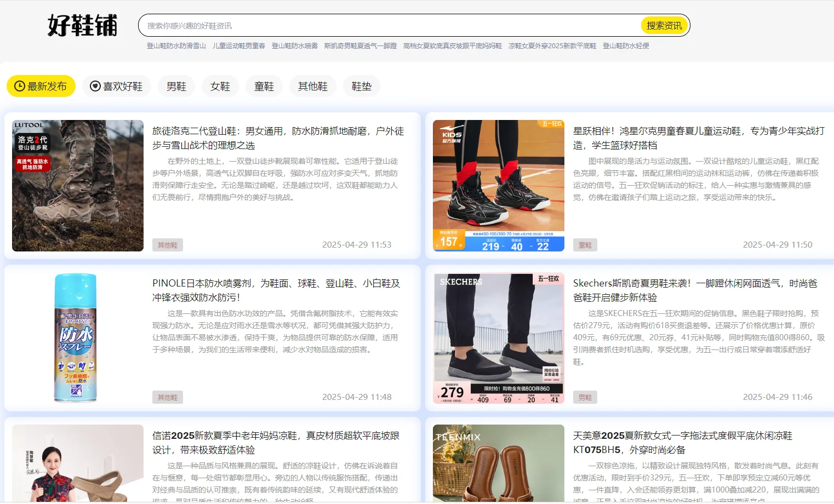Click the 男鞋 tag on Skechers article
Screen dimensions: 834x504
pyautogui.click(x=585, y=397)
